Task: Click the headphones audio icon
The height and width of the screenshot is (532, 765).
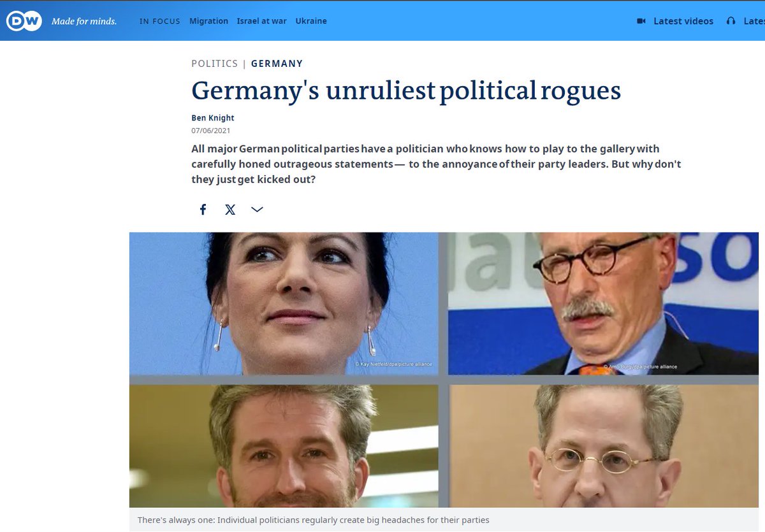Action: 731,21
